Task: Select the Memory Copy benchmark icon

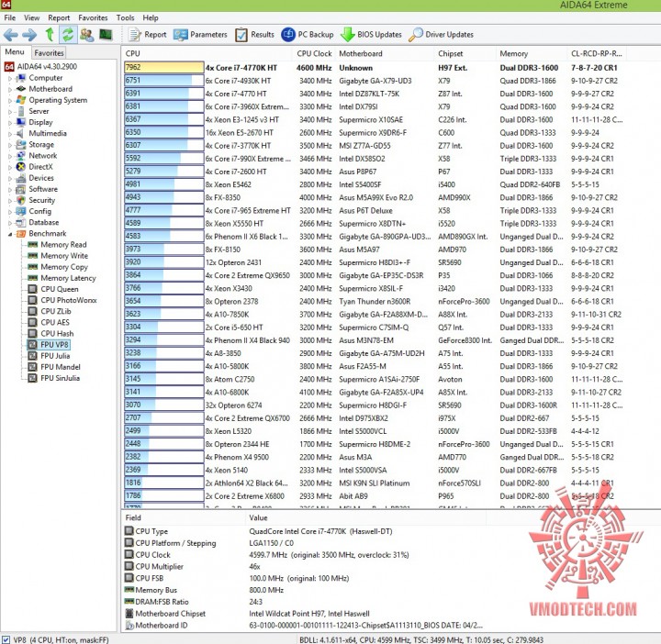Action: click(32, 267)
